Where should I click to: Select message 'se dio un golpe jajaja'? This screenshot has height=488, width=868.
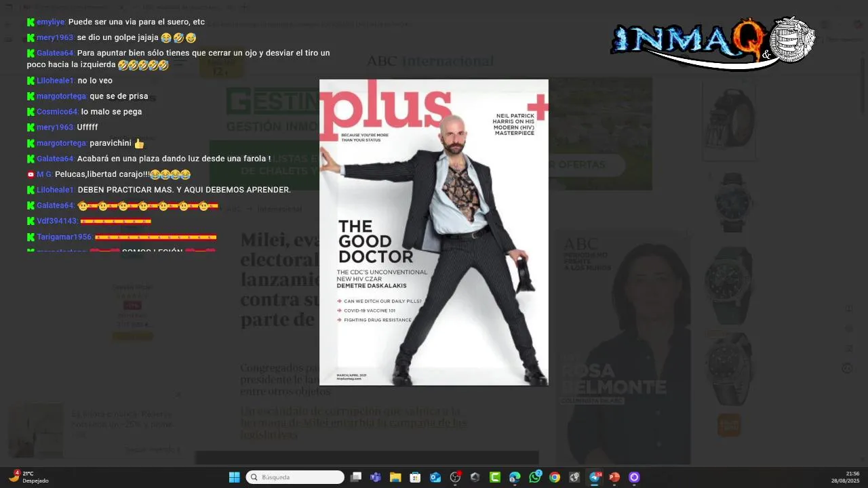coord(118,38)
